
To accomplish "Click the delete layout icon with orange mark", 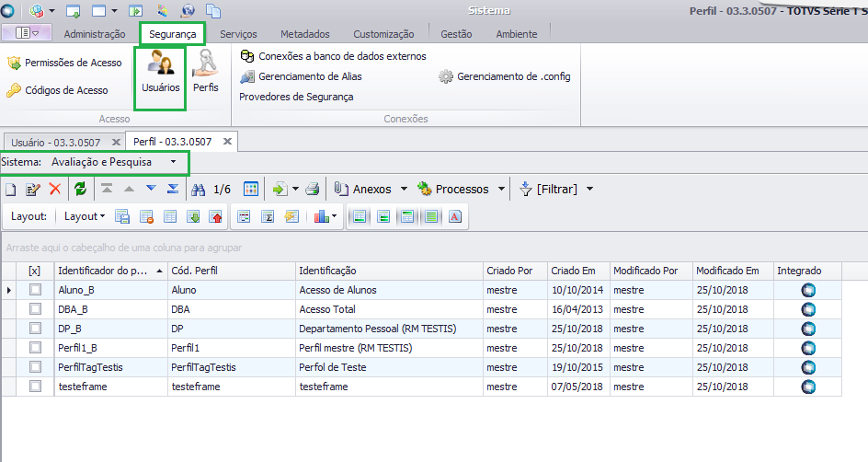I will [146, 216].
